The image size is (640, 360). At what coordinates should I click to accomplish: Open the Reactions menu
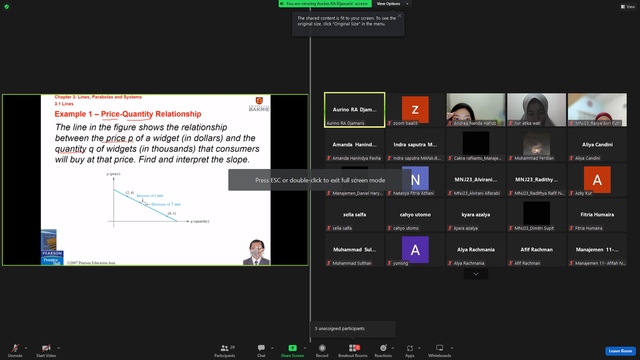click(x=383, y=350)
